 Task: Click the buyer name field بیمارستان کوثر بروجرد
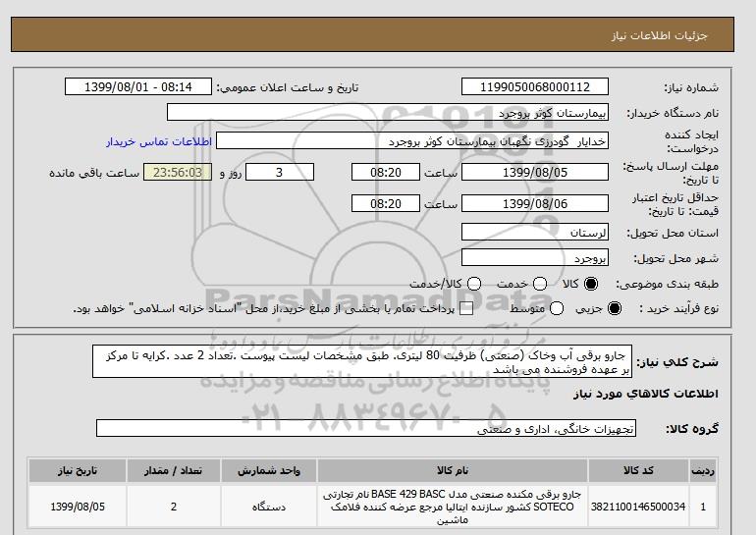pyautogui.click(x=388, y=112)
